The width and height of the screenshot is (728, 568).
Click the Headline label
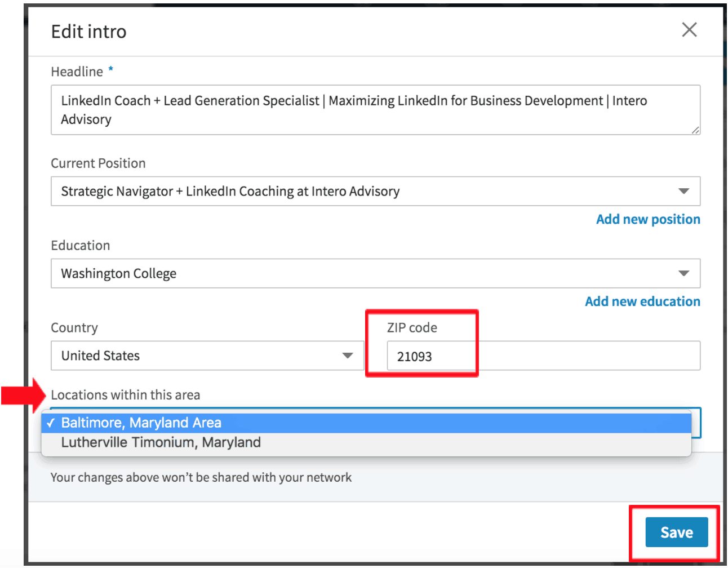77,72
